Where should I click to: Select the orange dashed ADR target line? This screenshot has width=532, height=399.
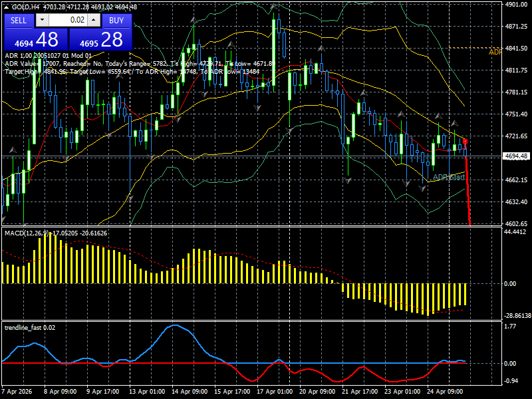475,48
